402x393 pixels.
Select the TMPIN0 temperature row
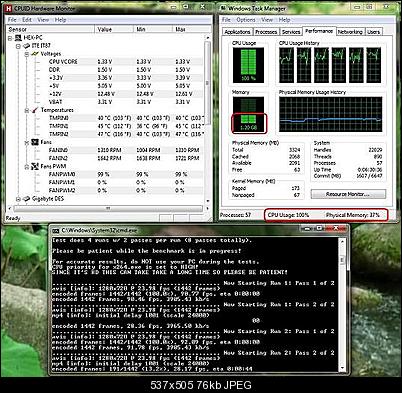pos(125,118)
